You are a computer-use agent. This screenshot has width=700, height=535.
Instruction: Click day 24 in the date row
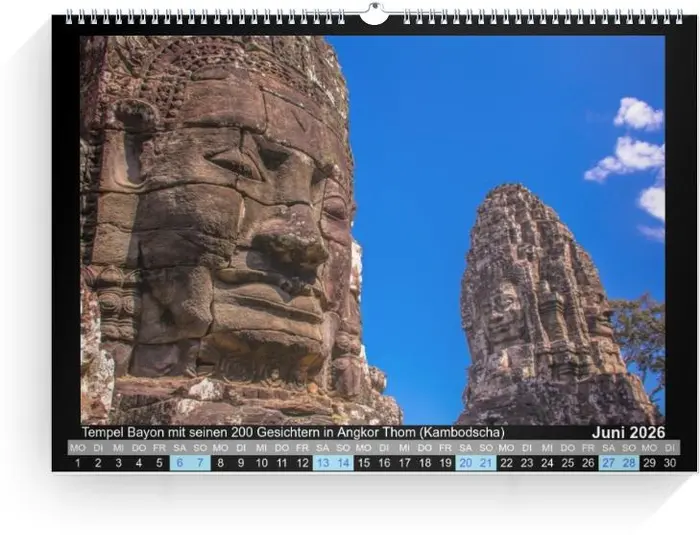pyautogui.click(x=547, y=463)
